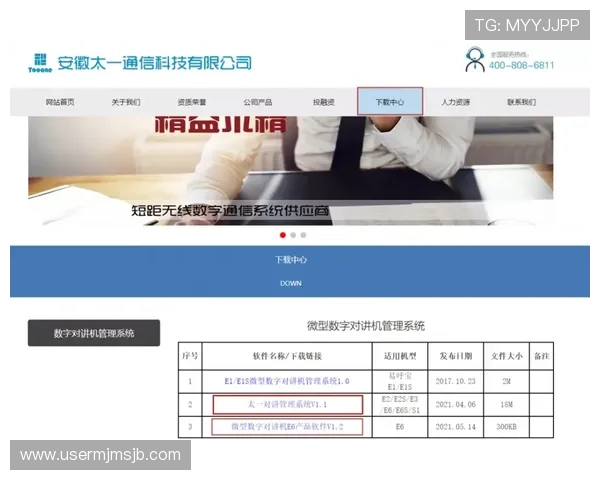Click the 数字对讲机管理系统 sidebar button

[94, 333]
